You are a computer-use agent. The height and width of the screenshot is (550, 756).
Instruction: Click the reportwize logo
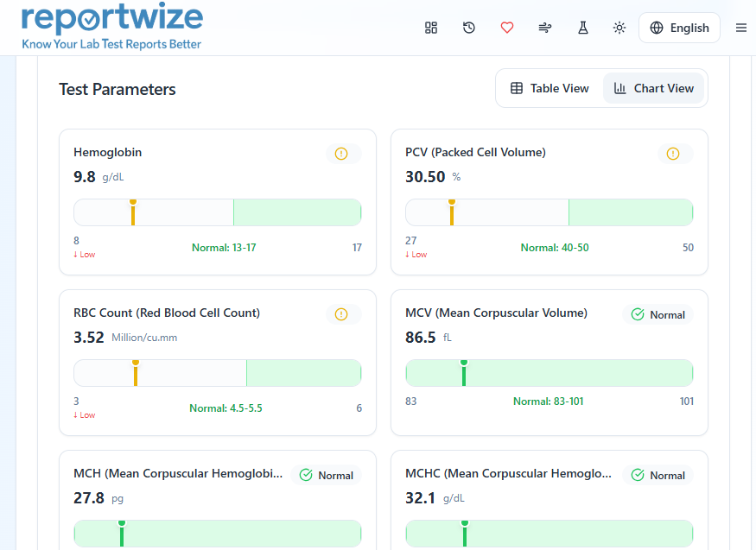(x=111, y=27)
